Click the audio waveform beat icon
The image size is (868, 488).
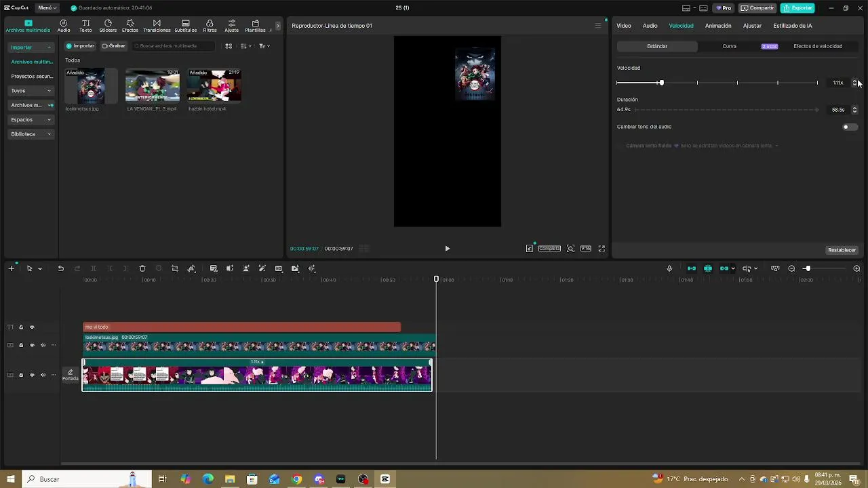tap(311, 268)
